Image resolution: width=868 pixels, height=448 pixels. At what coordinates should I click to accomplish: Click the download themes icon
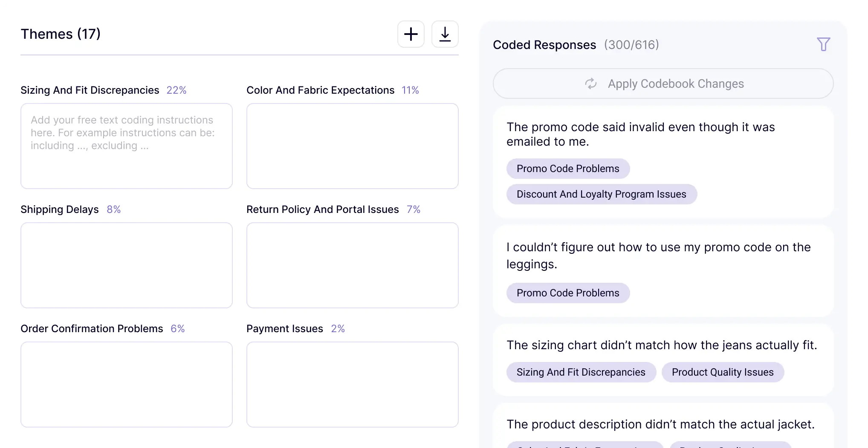click(x=445, y=34)
